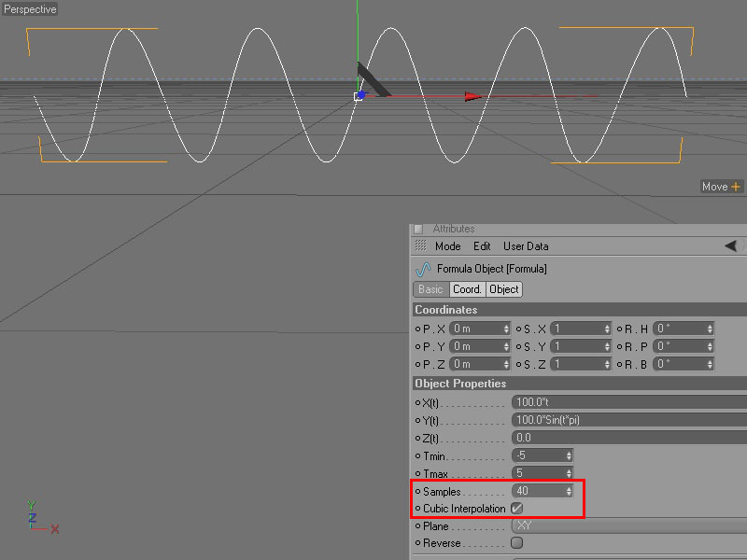Screen dimensions: 747x560
Task: Click the R . P stepper arrows
Action: tap(710, 346)
